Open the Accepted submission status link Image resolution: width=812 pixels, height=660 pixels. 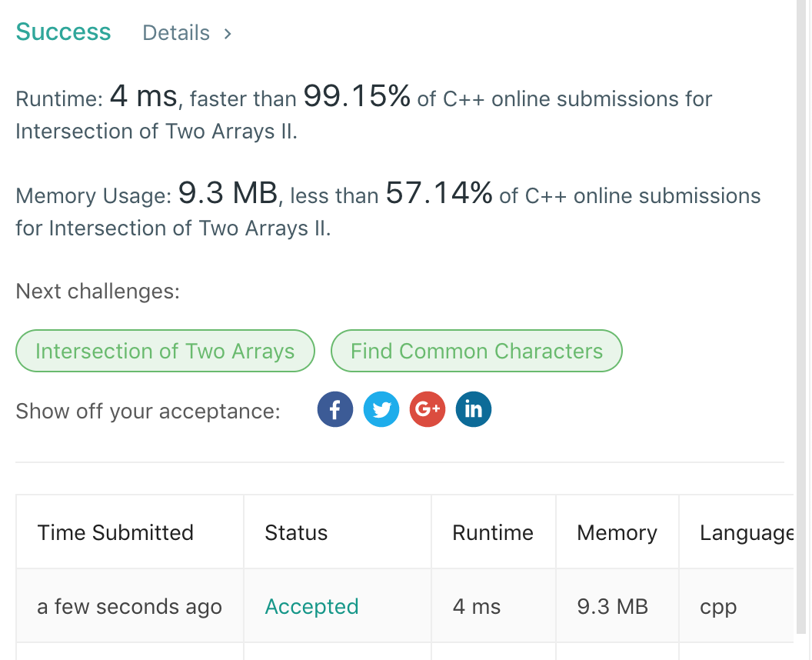pos(311,606)
